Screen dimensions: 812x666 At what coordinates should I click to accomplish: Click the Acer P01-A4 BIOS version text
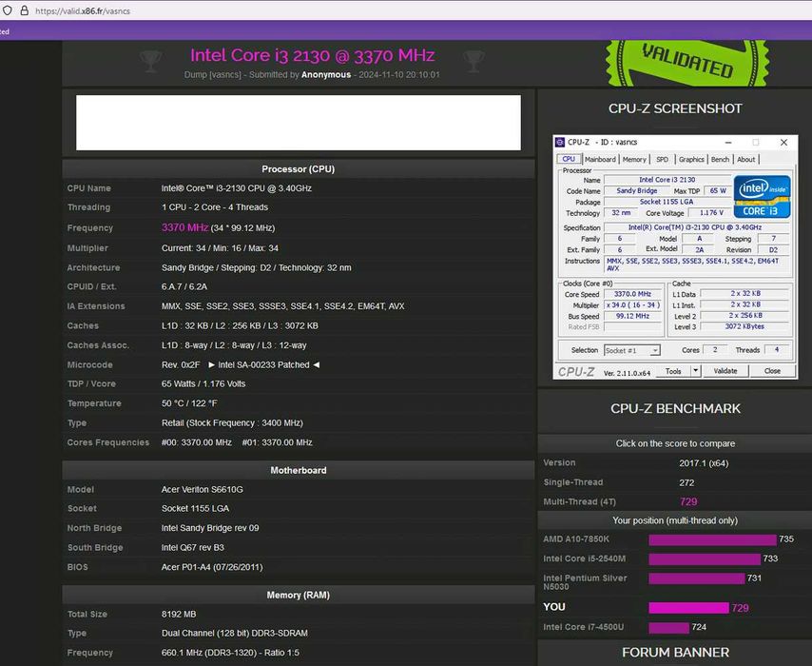[212, 567]
